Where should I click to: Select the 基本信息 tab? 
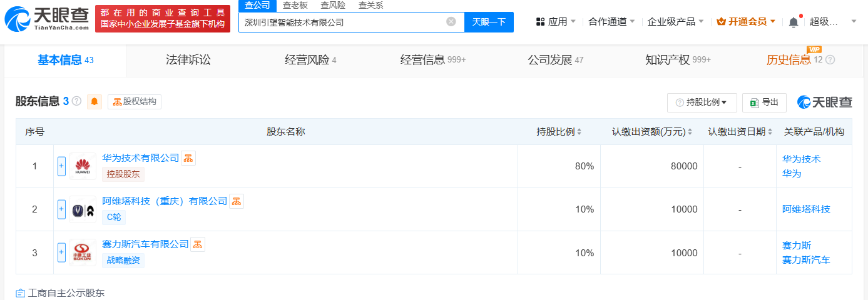click(x=65, y=60)
